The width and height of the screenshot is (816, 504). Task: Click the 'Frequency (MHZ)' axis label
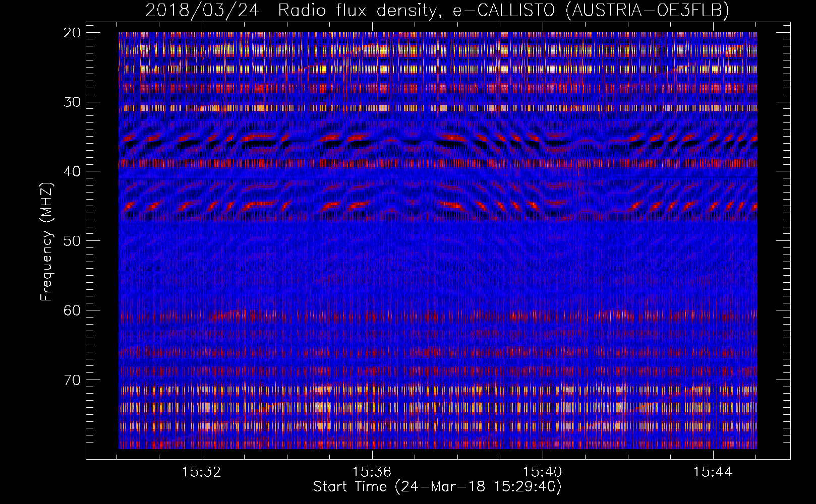coord(46,242)
